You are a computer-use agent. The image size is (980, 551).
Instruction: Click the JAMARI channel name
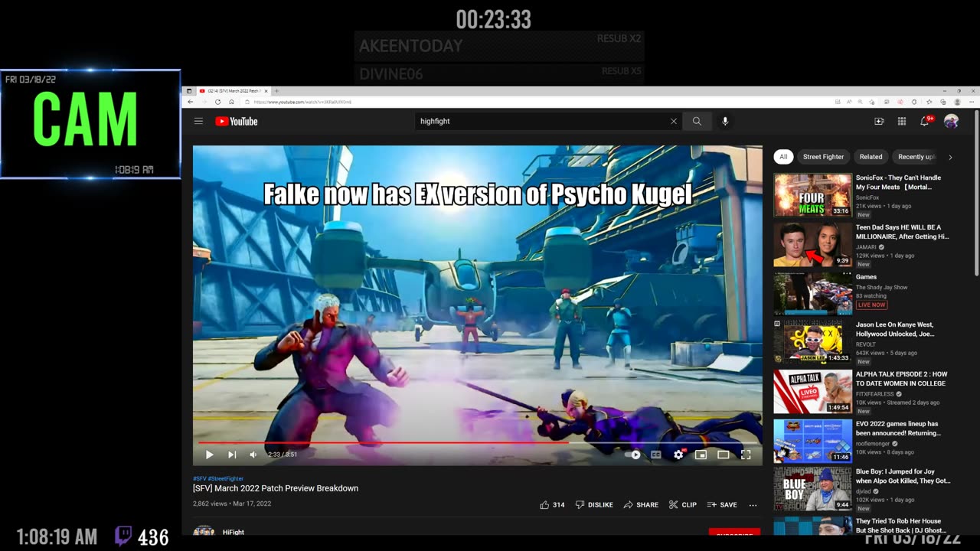pos(867,247)
